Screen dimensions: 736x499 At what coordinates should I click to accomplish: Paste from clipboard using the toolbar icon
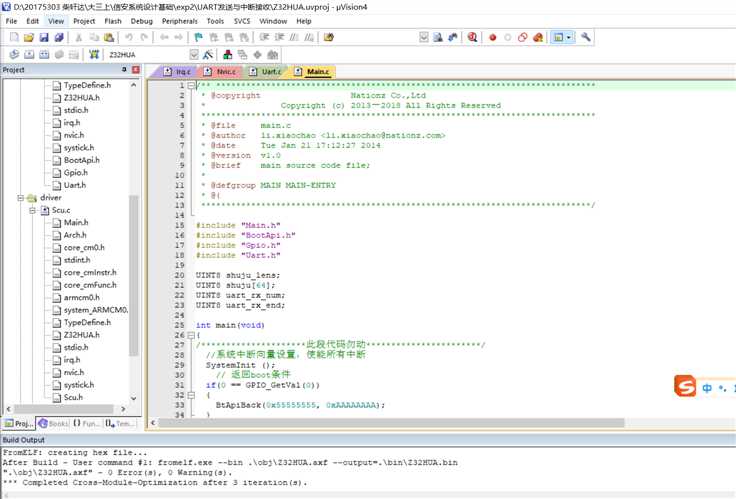click(x=109, y=37)
